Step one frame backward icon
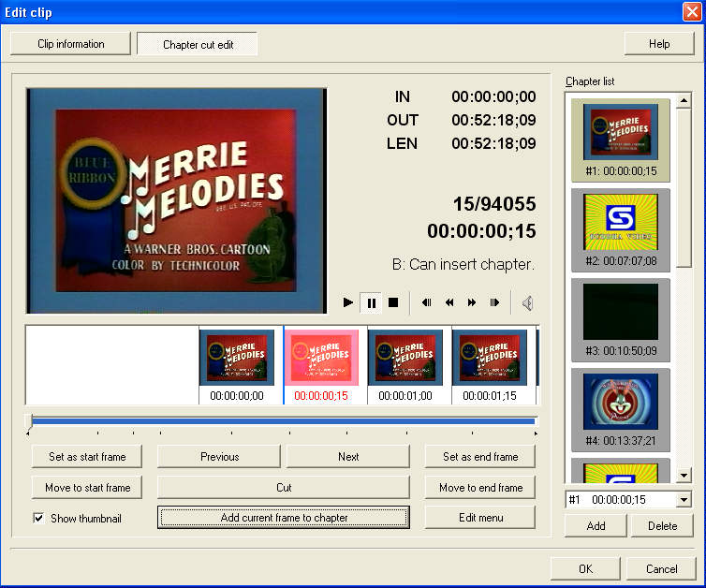 [426, 302]
